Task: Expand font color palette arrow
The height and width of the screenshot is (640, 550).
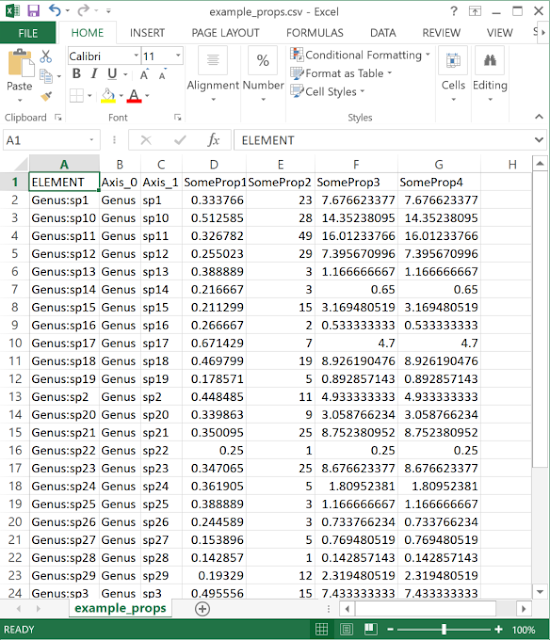Action: [x=147, y=96]
